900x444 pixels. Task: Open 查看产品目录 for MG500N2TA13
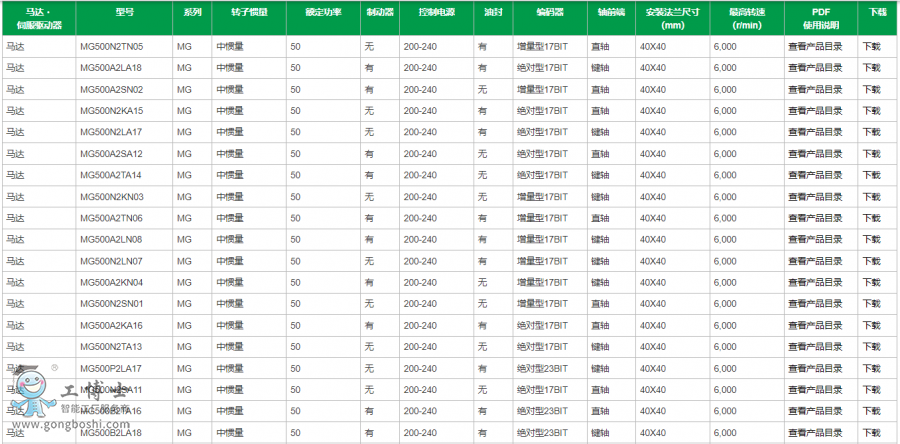click(x=815, y=346)
